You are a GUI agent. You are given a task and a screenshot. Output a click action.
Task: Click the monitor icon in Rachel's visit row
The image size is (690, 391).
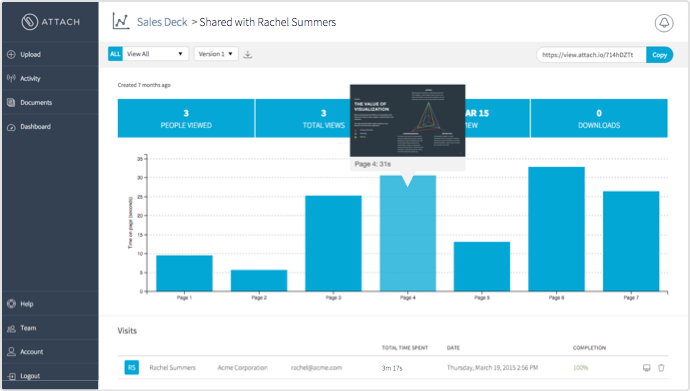[646, 368]
